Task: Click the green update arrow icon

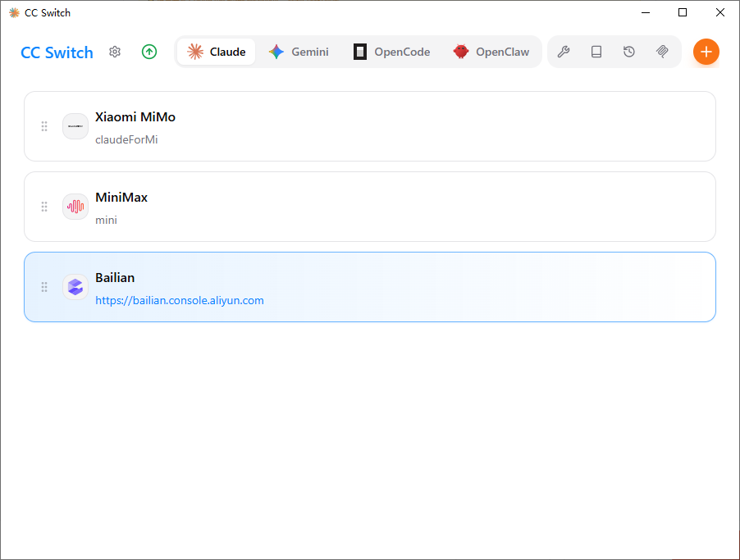Action: coord(149,52)
